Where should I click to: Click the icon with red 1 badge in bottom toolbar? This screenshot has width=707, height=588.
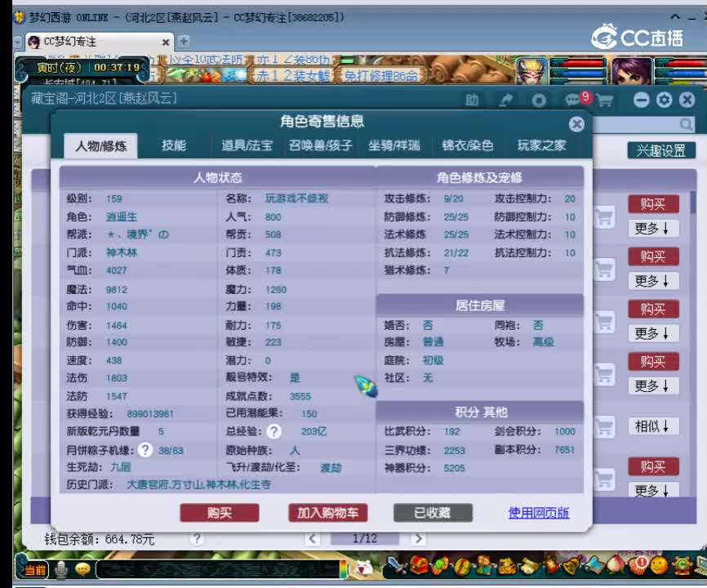(638, 564)
